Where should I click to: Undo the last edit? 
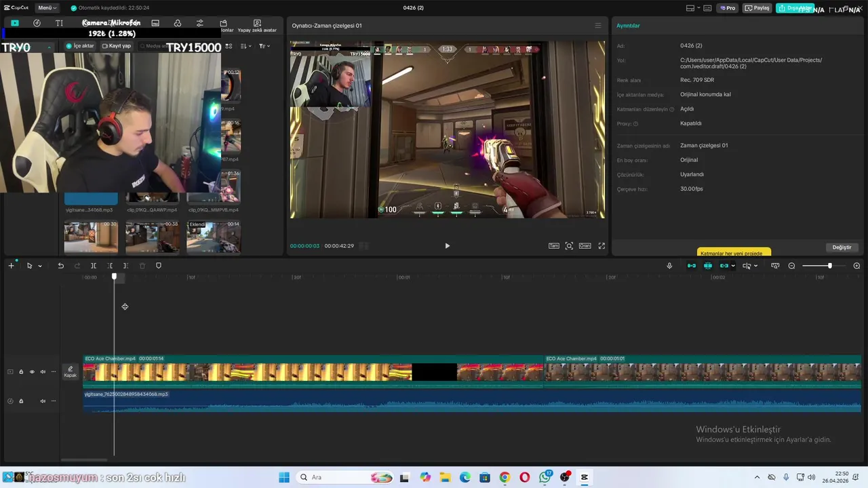(x=61, y=266)
